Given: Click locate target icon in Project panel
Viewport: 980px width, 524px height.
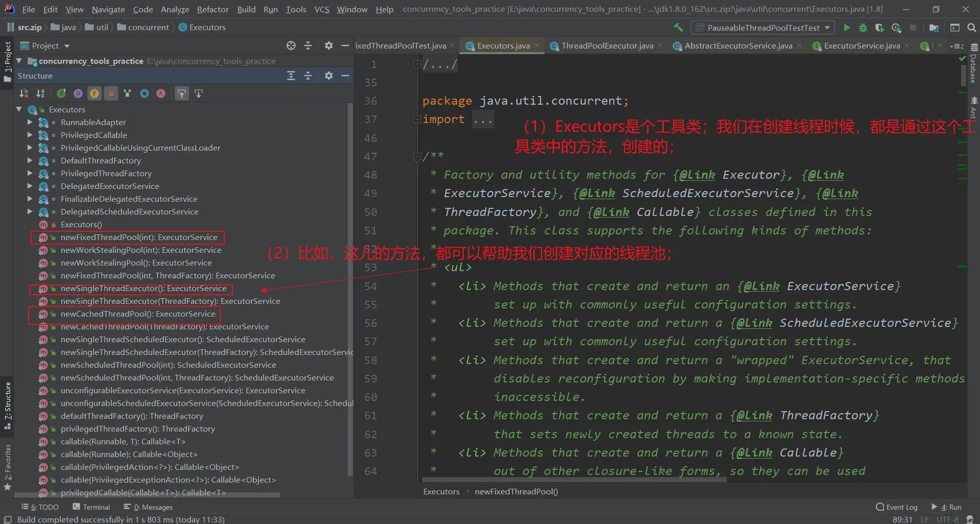Looking at the screenshot, I should pyautogui.click(x=291, y=45).
